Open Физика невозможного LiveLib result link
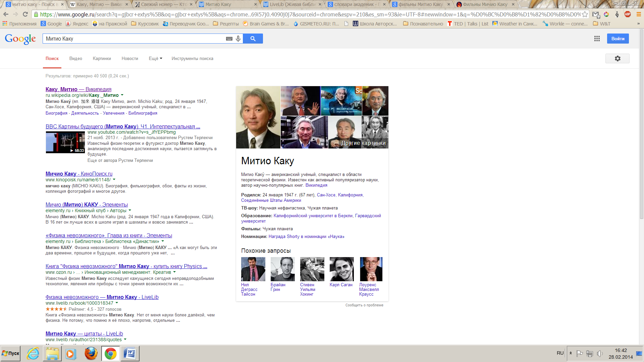Screen dimensions: 644x362 (x=102, y=297)
